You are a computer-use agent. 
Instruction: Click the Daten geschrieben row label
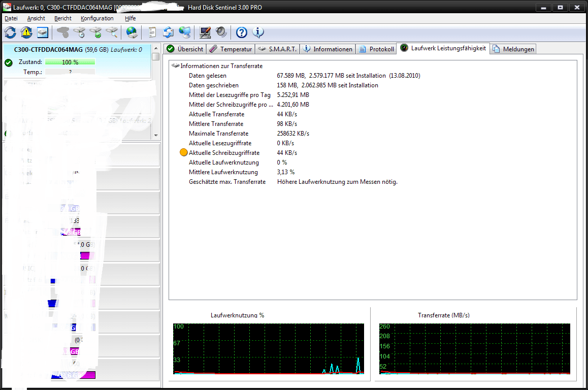[x=213, y=85]
